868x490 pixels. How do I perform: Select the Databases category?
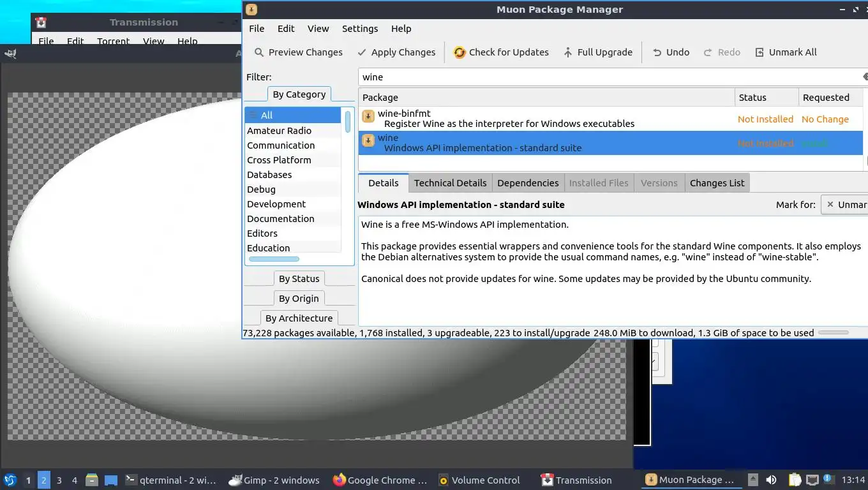[293, 175]
